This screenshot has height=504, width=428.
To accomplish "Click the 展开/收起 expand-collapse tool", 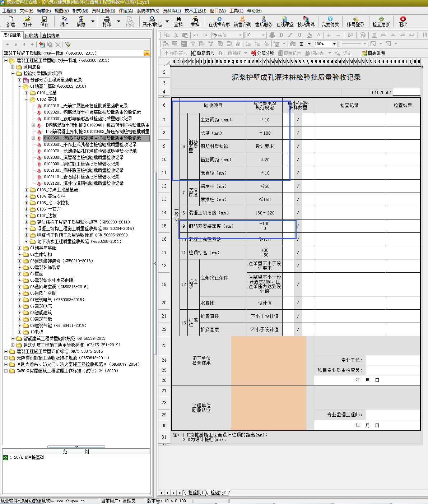I will 152,22.
